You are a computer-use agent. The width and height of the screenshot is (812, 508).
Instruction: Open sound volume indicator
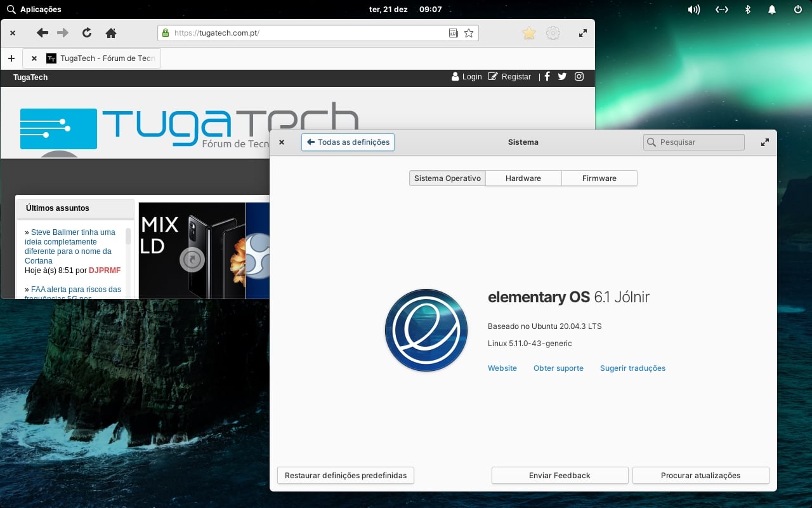pos(694,10)
